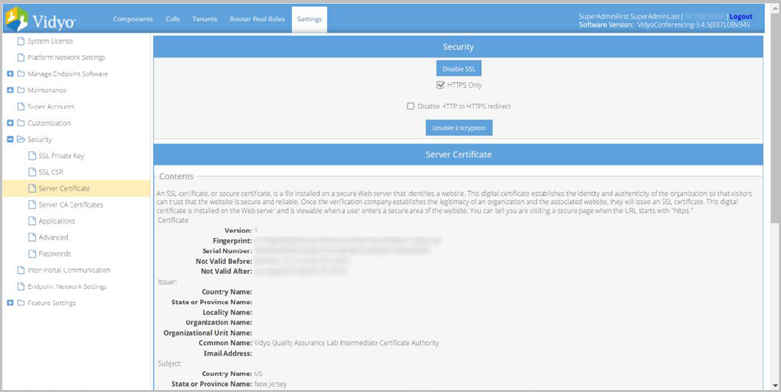This screenshot has height=392, width=781.
Task: Click the Passwords page icon
Action: coord(32,254)
